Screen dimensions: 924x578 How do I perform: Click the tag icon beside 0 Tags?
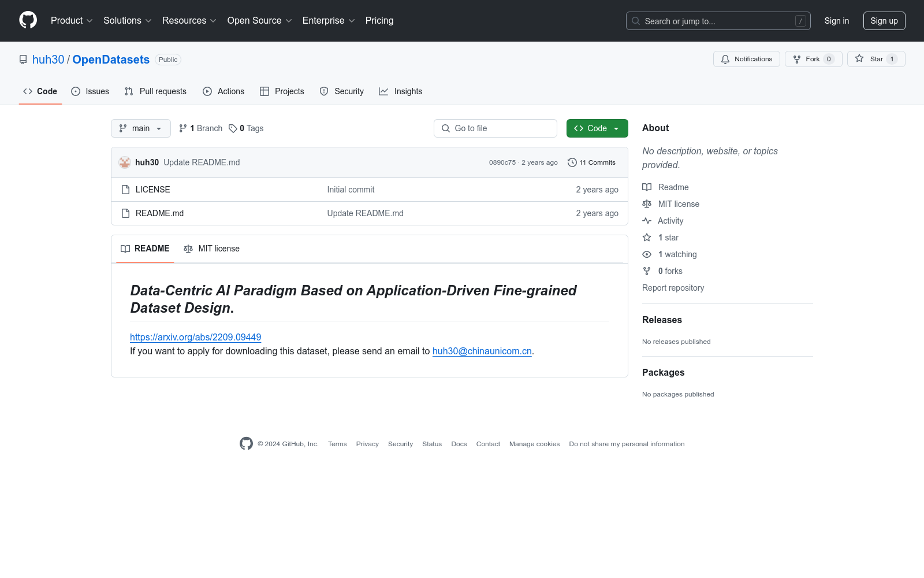tap(233, 128)
